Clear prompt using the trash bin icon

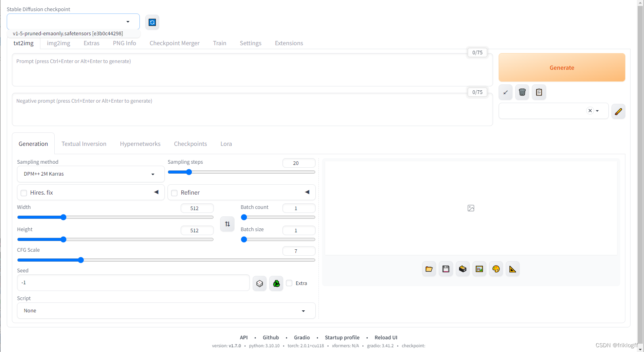click(x=522, y=92)
